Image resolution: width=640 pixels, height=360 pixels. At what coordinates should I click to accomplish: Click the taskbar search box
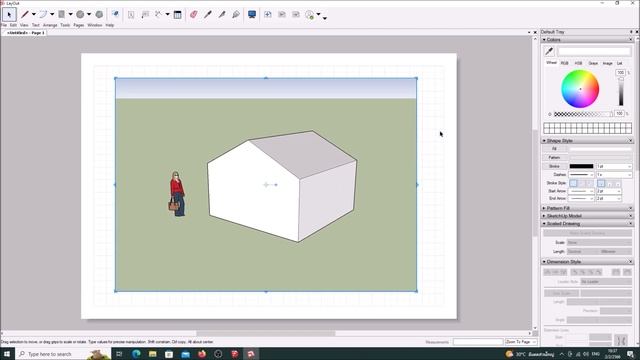(x=63, y=354)
